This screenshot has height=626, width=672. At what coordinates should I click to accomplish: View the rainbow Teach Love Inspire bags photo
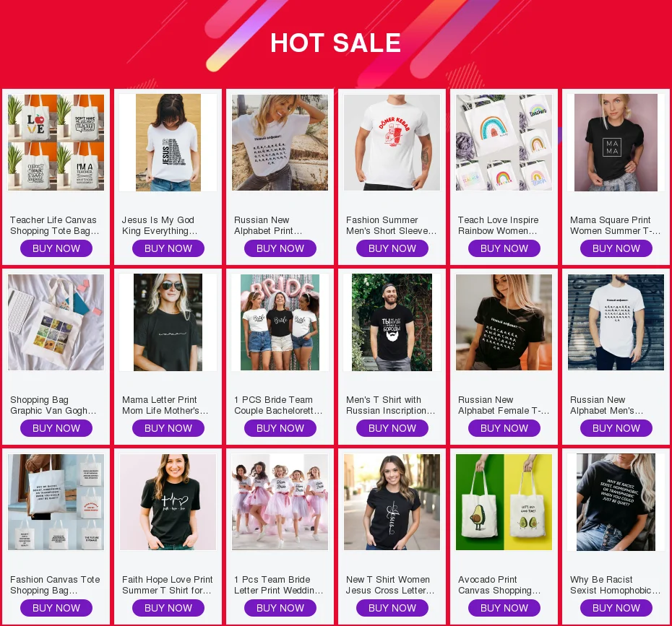[x=504, y=142]
